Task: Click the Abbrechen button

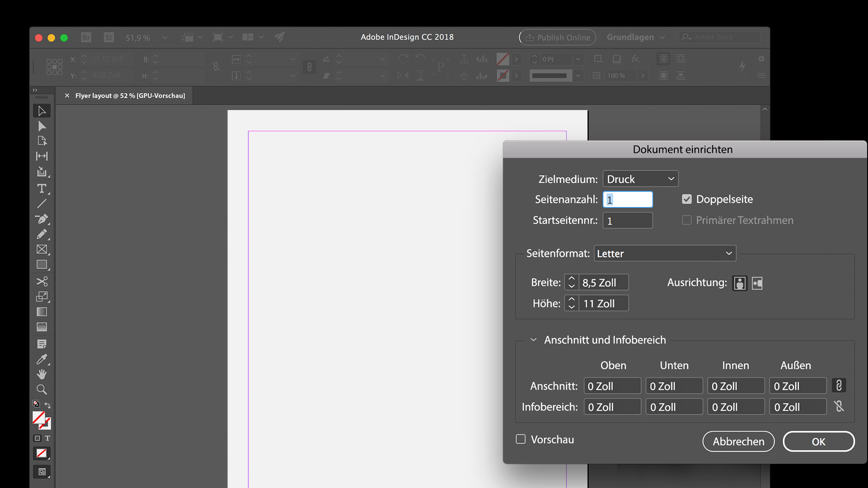Action: (738, 441)
